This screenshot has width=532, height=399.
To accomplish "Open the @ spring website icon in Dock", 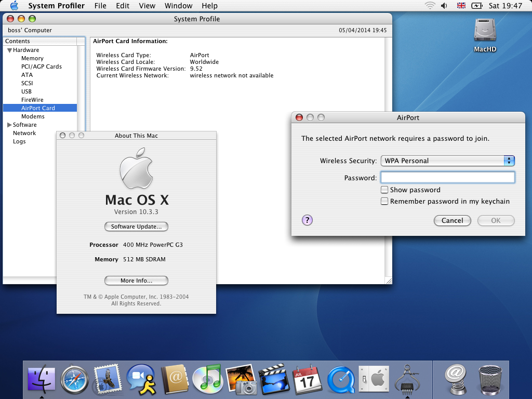I will 455,379.
